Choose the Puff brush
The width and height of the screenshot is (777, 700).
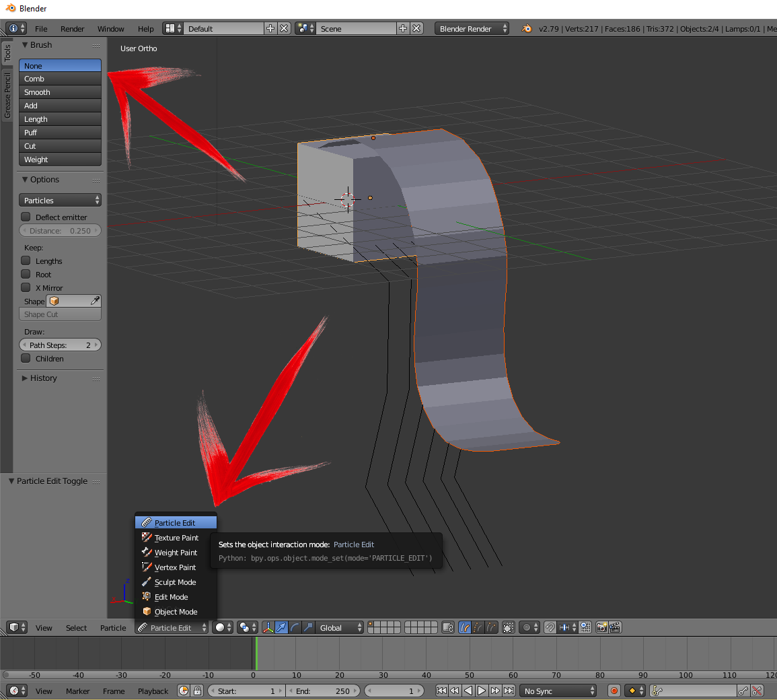coord(60,133)
